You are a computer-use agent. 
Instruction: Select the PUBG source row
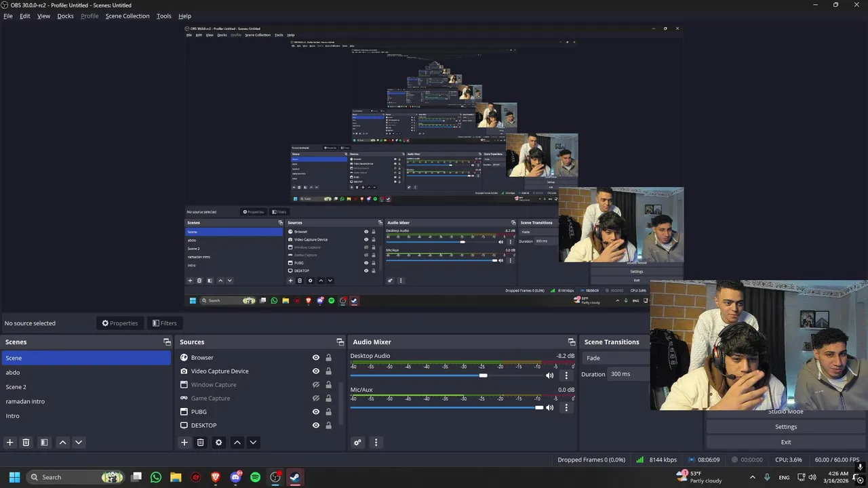coord(256,412)
